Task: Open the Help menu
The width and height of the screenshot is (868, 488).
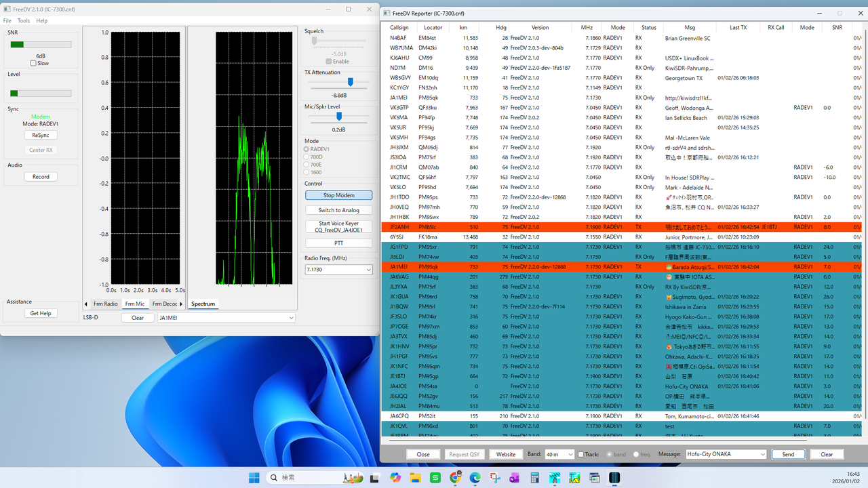Action: [42, 21]
